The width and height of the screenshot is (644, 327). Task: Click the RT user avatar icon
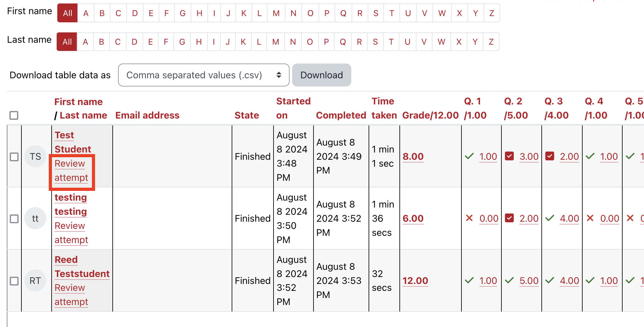[35, 280]
